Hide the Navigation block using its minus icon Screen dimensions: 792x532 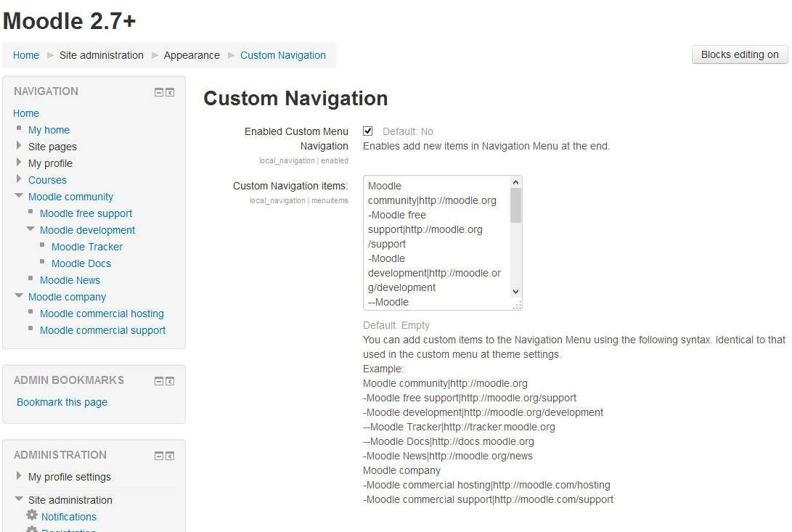(x=159, y=92)
